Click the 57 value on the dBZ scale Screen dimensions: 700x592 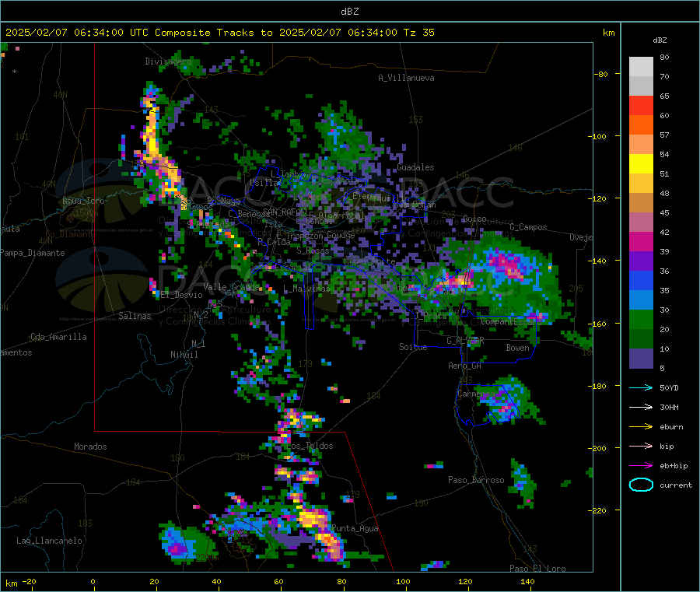[x=664, y=135]
